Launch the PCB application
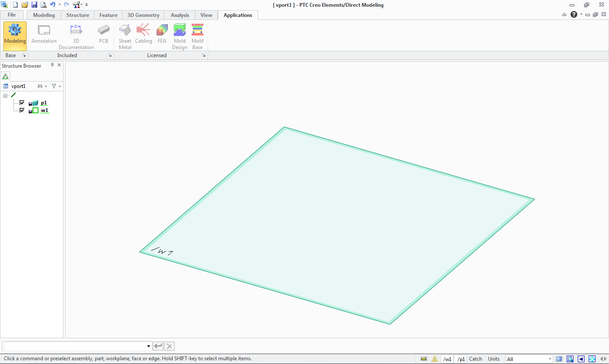This screenshot has height=364, width=609. [x=104, y=34]
